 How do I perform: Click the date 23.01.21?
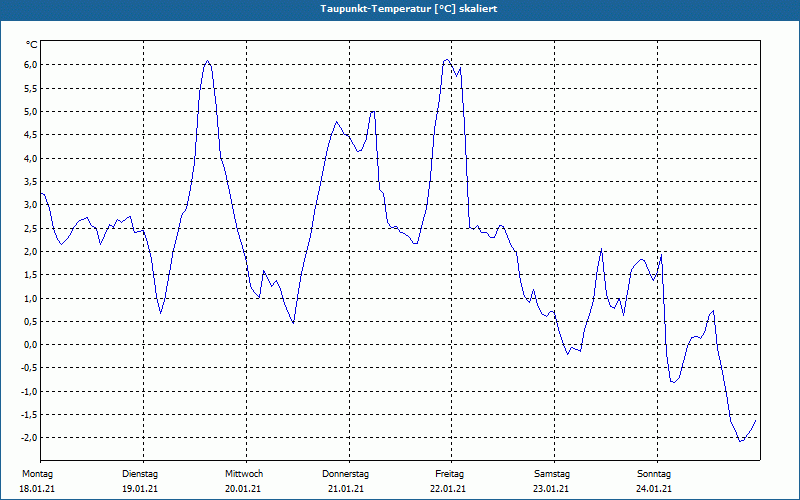click(x=551, y=489)
